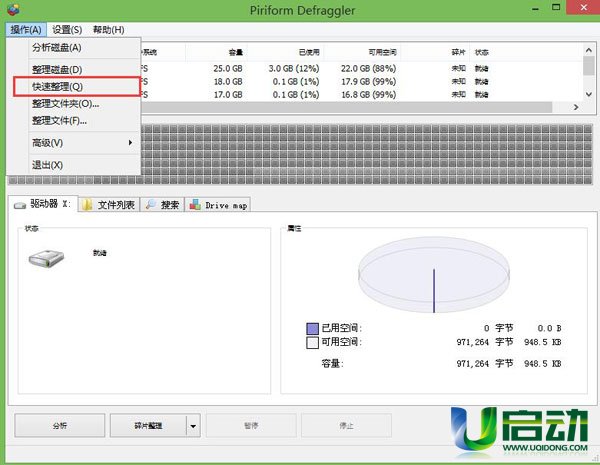The height and width of the screenshot is (465, 600).
Task: Click the magnifier icon on 搜索 tab
Action: click(x=150, y=204)
